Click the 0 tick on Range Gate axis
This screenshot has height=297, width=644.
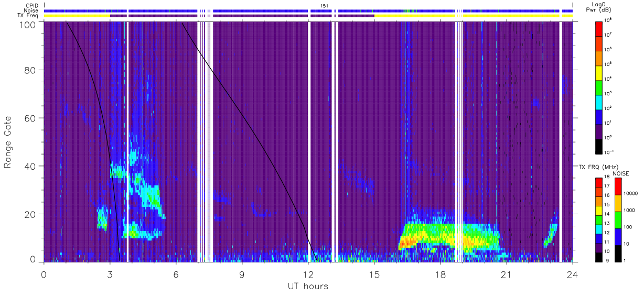pyautogui.click(x=33, y=259)
